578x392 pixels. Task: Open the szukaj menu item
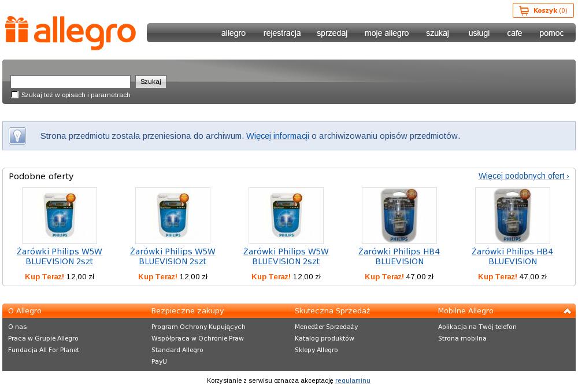tap(438, 33)
